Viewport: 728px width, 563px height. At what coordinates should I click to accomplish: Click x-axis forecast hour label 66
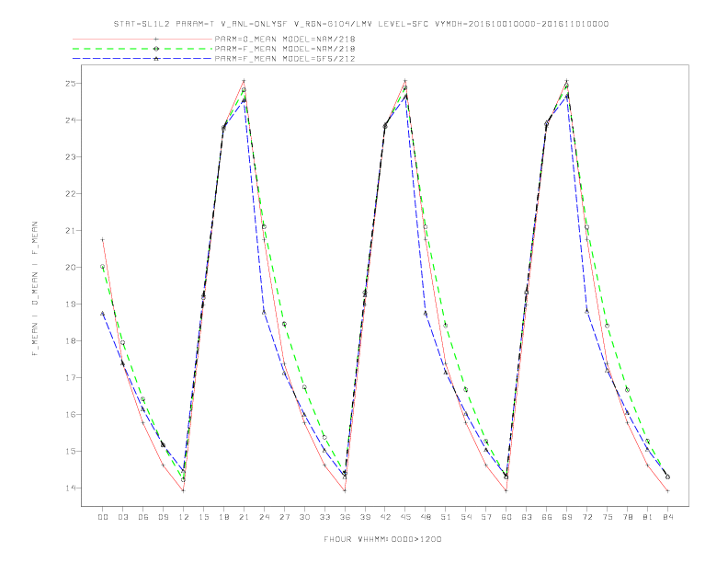[547, 517]
